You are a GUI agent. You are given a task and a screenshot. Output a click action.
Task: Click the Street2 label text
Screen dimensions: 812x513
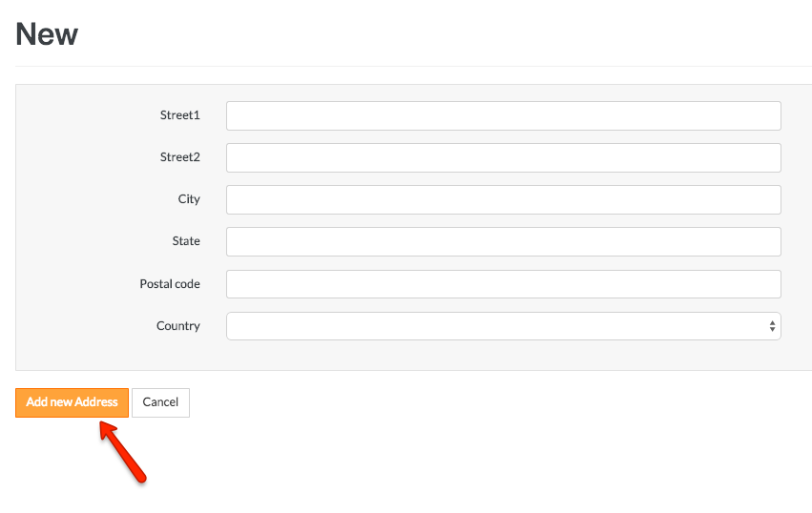coord(180,157)
